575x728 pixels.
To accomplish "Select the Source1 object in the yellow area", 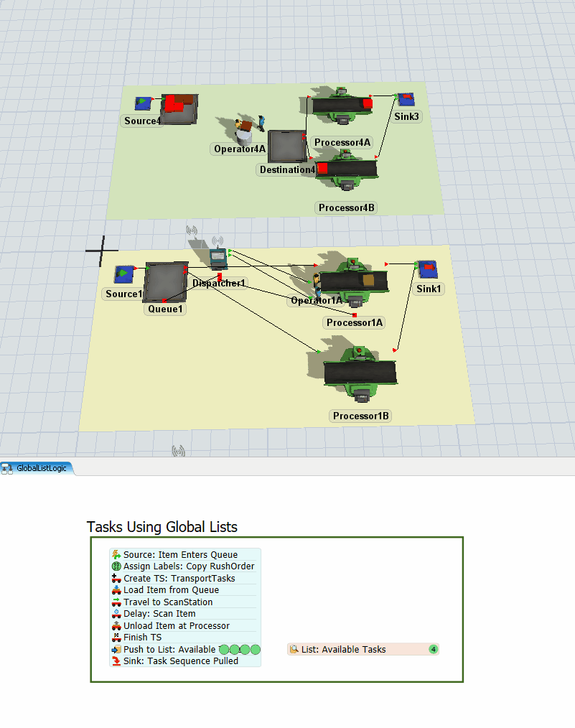I will pyautogui.click(x=124, y=274).
